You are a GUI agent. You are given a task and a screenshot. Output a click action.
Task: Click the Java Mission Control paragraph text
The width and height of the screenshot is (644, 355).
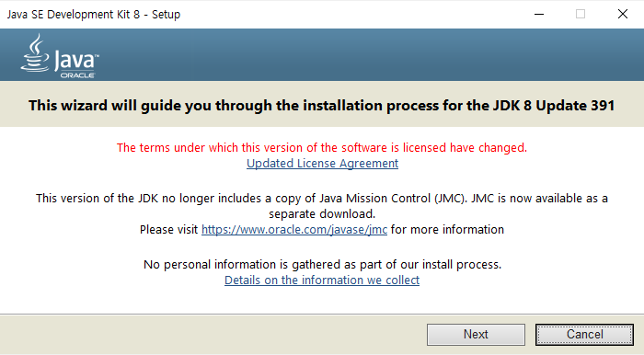click(322, 199)
